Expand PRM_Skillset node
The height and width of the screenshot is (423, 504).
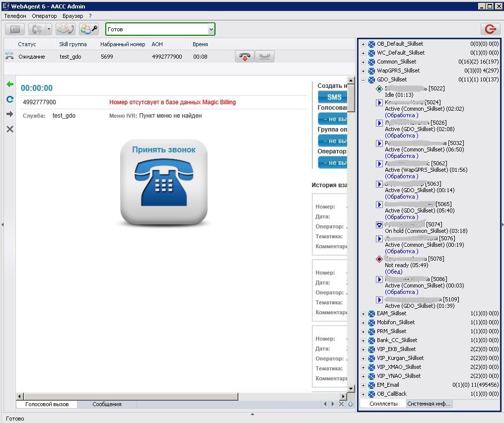click(363, 332)
